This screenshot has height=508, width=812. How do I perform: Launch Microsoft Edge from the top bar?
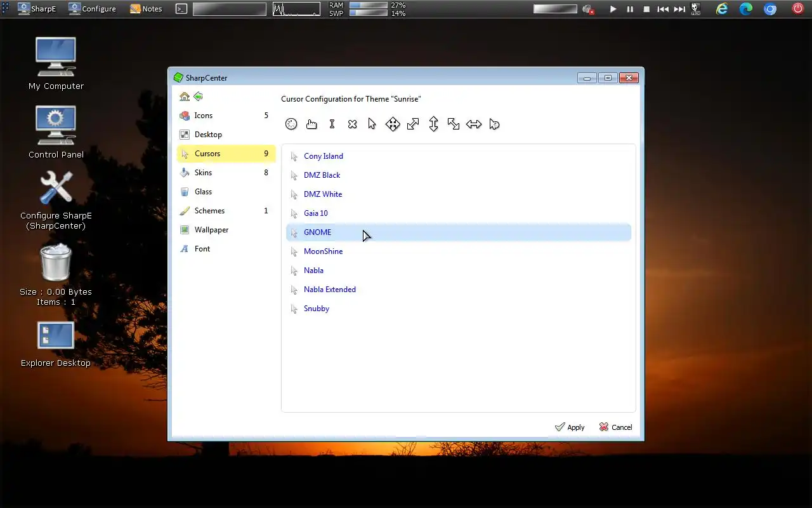[746, 9]
